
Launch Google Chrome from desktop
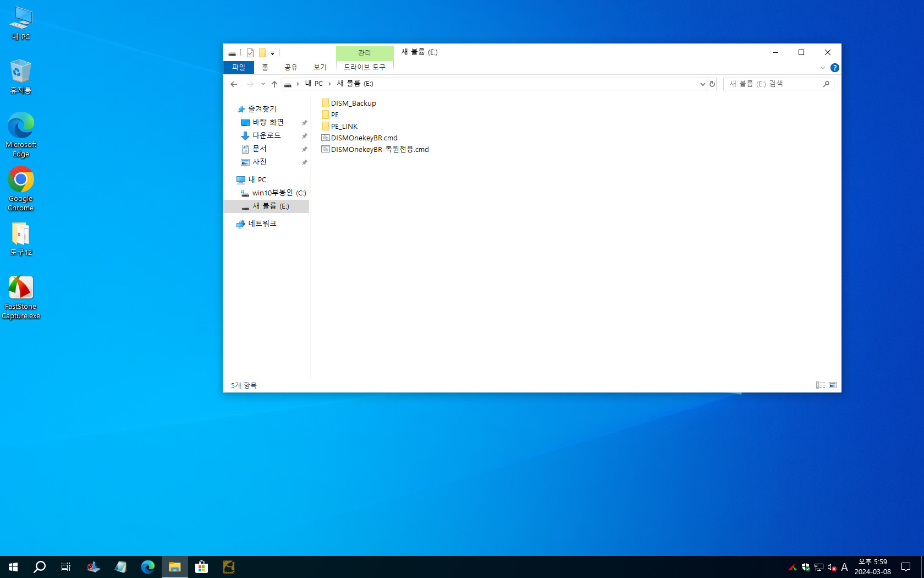(21, 188)
